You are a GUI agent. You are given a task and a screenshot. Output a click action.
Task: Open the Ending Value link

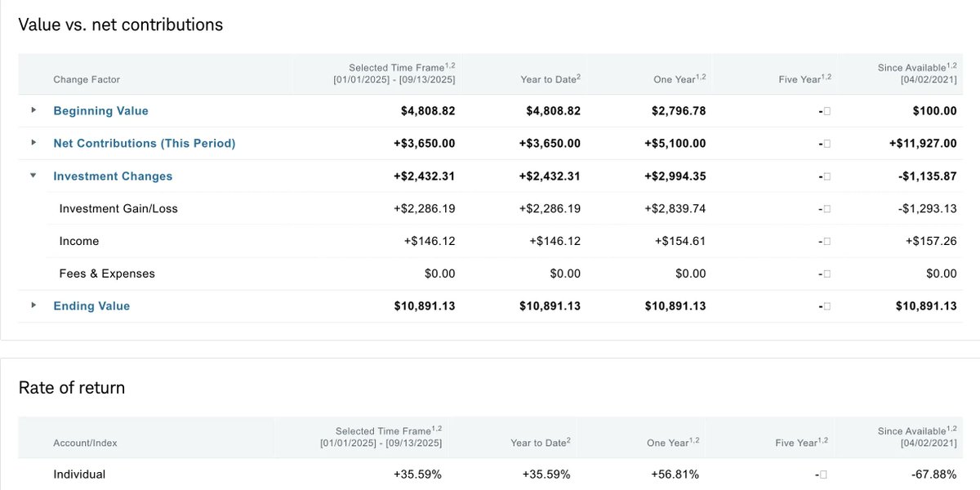[91, 305]
